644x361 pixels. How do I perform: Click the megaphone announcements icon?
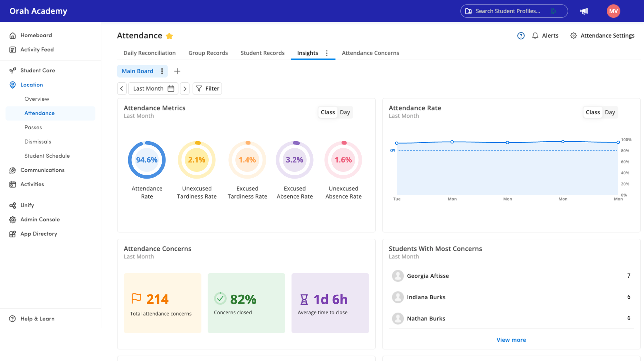(584, 11)
